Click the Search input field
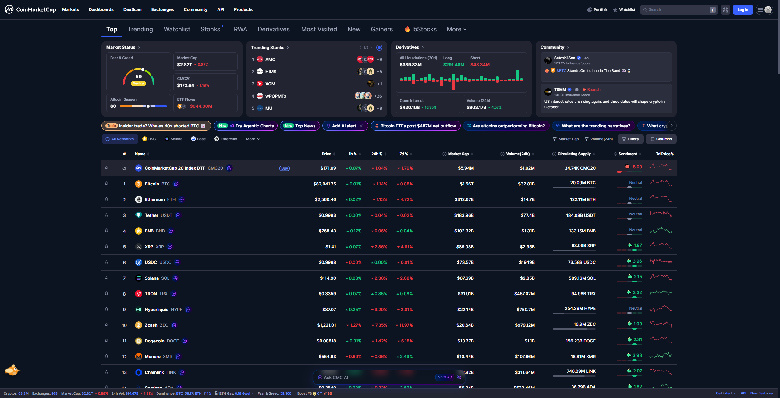The image size is (780, 398). 679,9
